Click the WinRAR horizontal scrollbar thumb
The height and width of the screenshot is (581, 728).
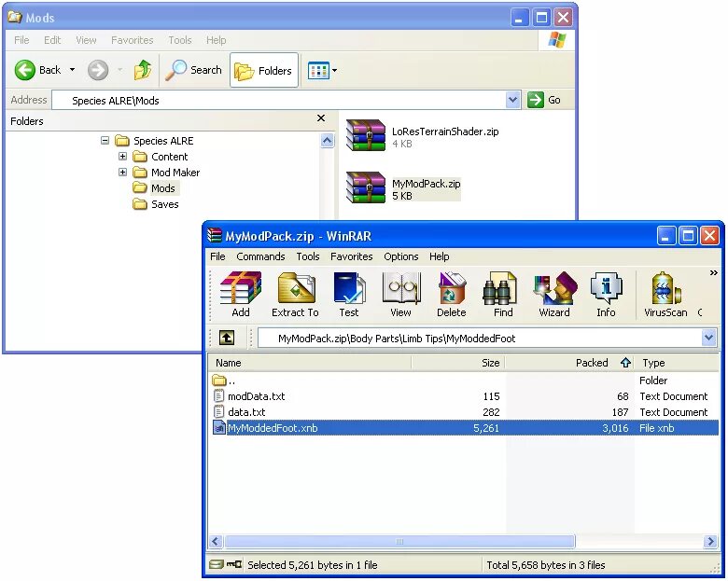[x=399, y=541]
